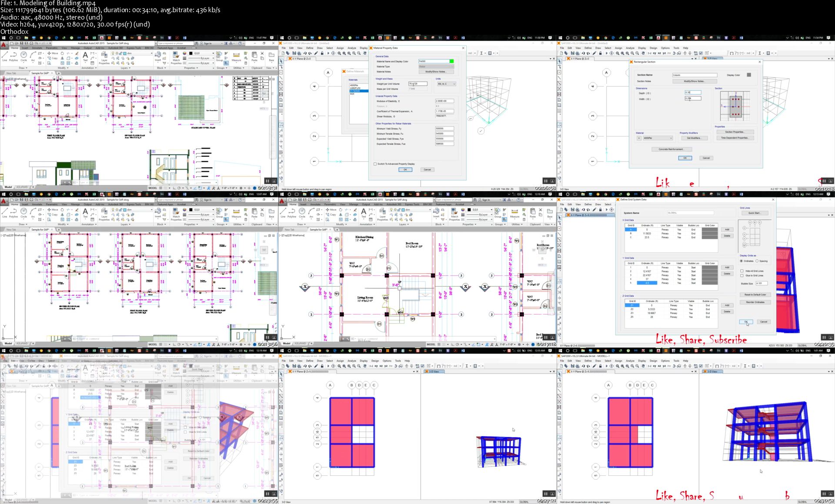
Task: Click Undo icon in the 00:06:58 SAP2000 frame
Action: 305,53
